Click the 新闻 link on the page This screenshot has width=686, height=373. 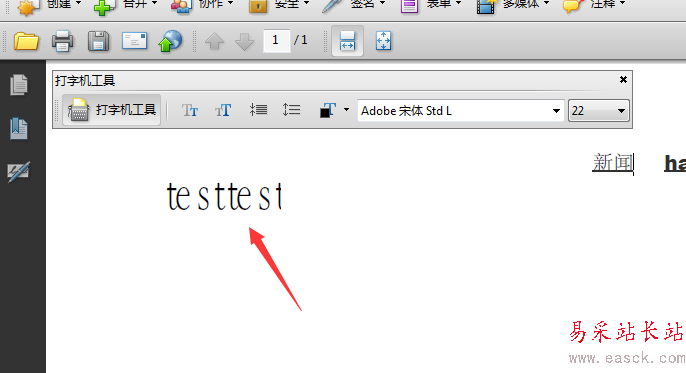[612, 163]
